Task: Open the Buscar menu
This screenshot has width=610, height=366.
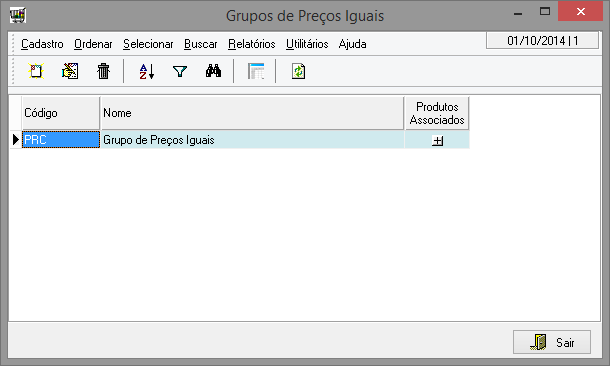Action: pos(201,44)
